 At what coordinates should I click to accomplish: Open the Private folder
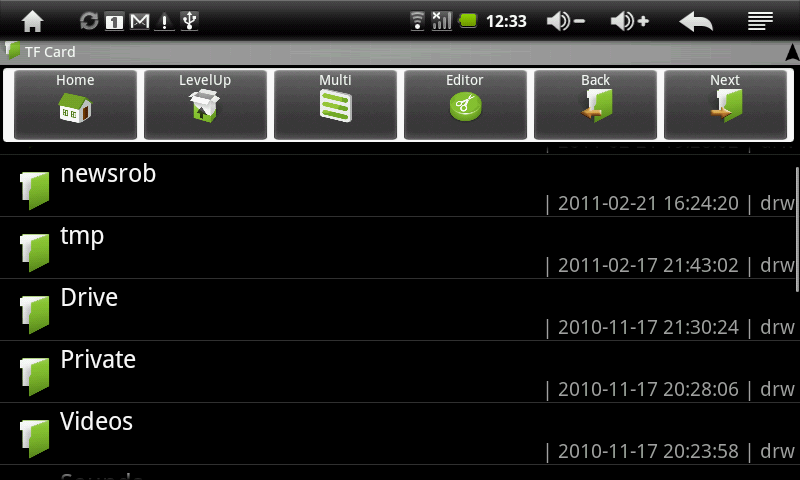(400, 372)
